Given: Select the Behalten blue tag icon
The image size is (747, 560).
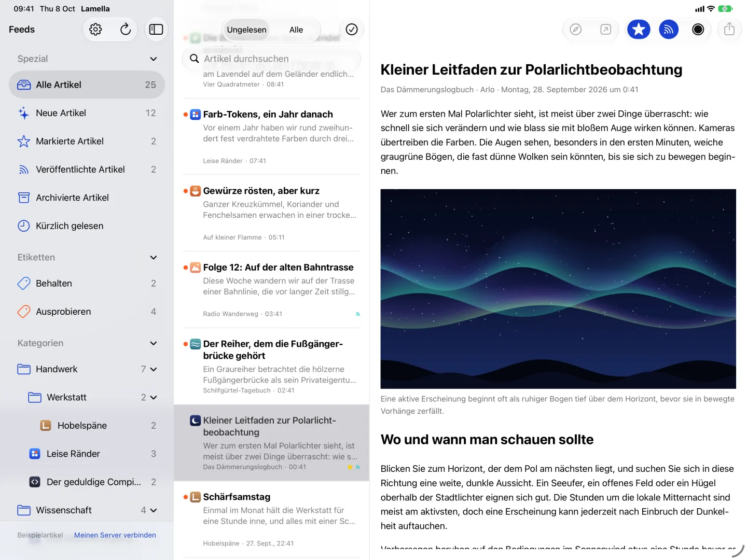Looking at the screenshot, I should point(24,283).
